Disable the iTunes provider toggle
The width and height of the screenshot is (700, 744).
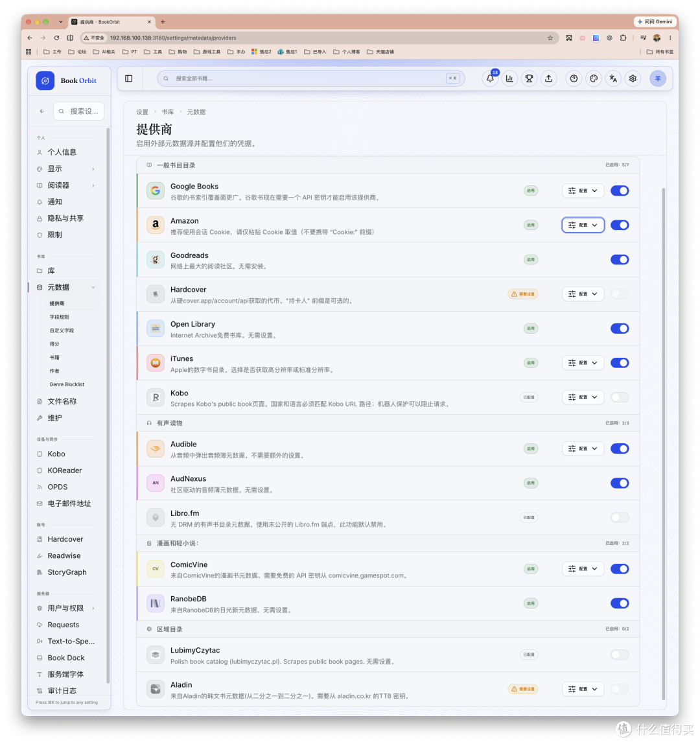(x=620, y=363)
